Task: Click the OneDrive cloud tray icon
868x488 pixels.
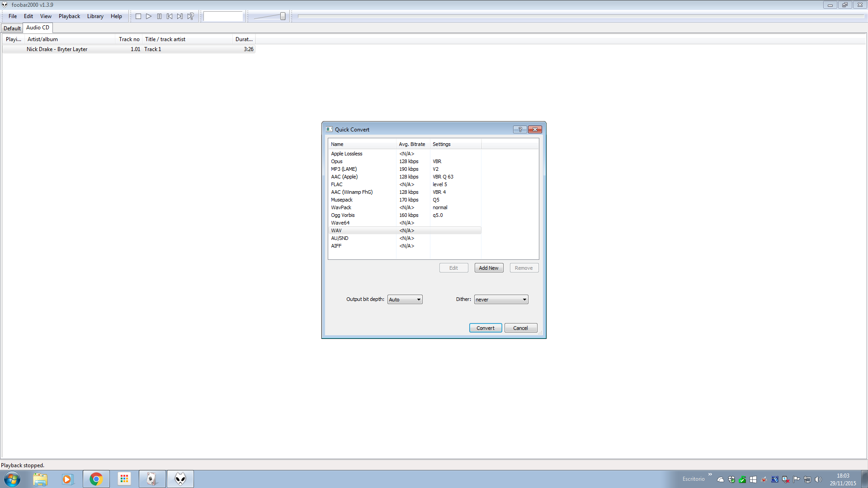Action: [721, 479]
